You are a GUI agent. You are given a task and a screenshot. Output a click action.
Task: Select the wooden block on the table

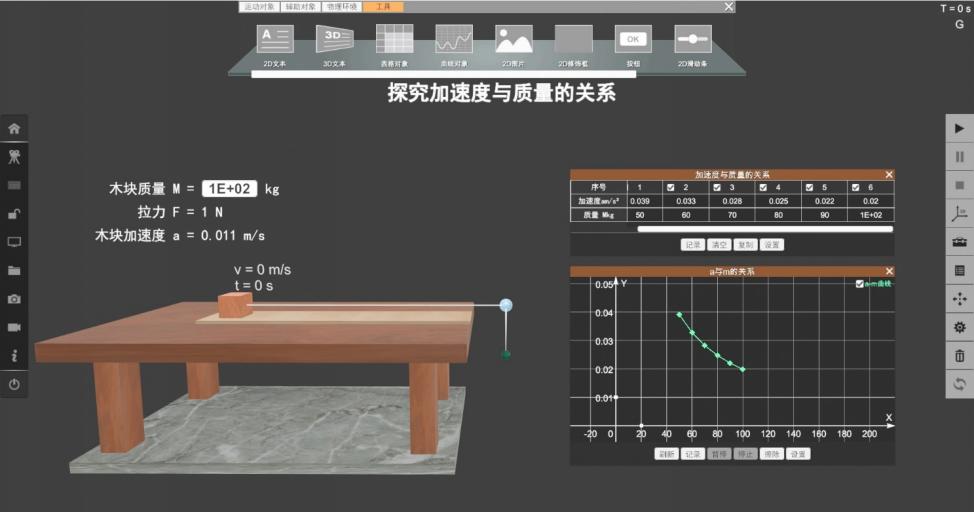coord(235,305)
